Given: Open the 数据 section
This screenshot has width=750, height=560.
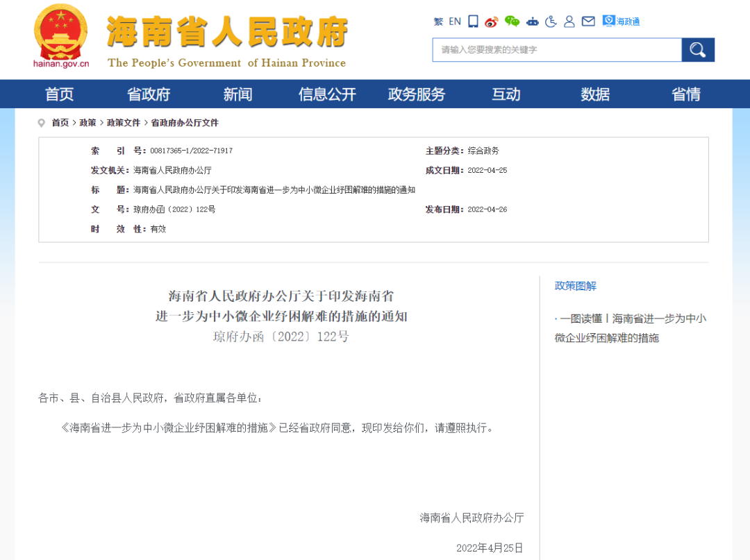Looking at the screenshot, I should click(x=594, y=94).
